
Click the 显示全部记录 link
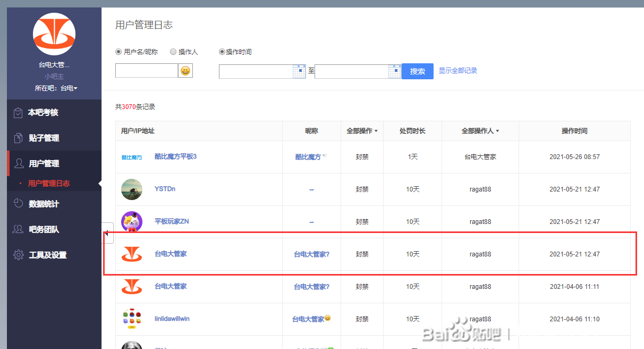pos(458,71)
